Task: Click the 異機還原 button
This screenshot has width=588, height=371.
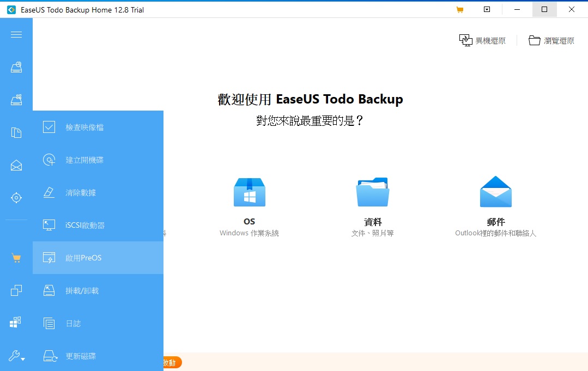Action: click(x=482, y=40)
